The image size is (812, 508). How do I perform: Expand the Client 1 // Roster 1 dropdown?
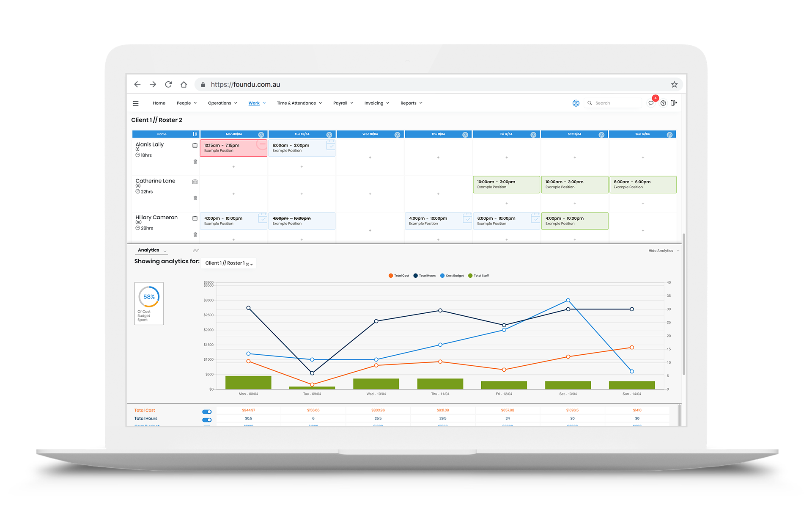251,264
